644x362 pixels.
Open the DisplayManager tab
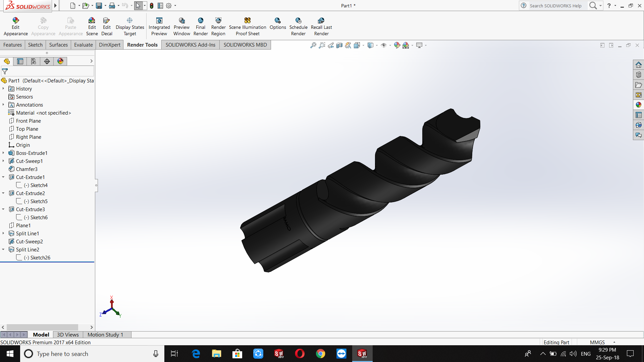[x=60, y=61]
